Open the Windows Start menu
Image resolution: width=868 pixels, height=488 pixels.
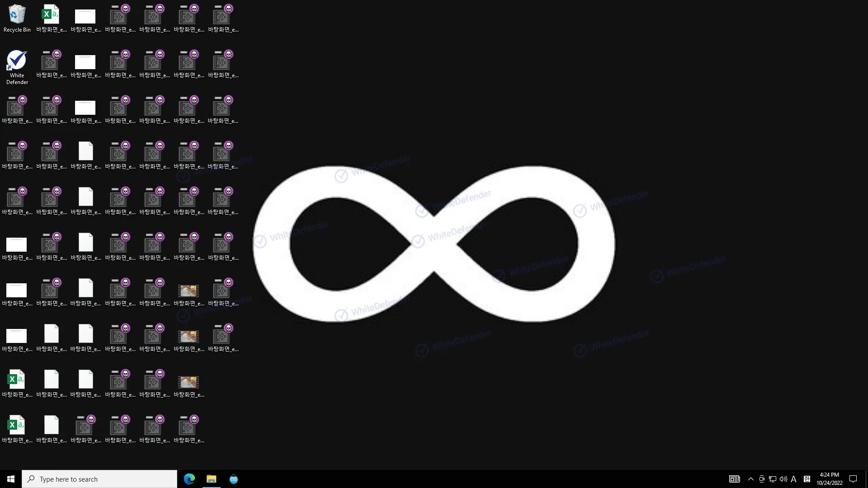(11, 479)
